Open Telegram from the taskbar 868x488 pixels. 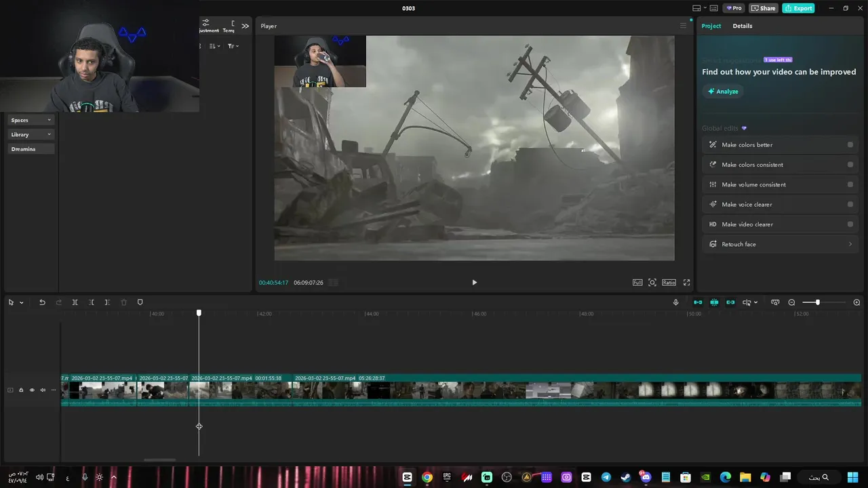point(606,477)
